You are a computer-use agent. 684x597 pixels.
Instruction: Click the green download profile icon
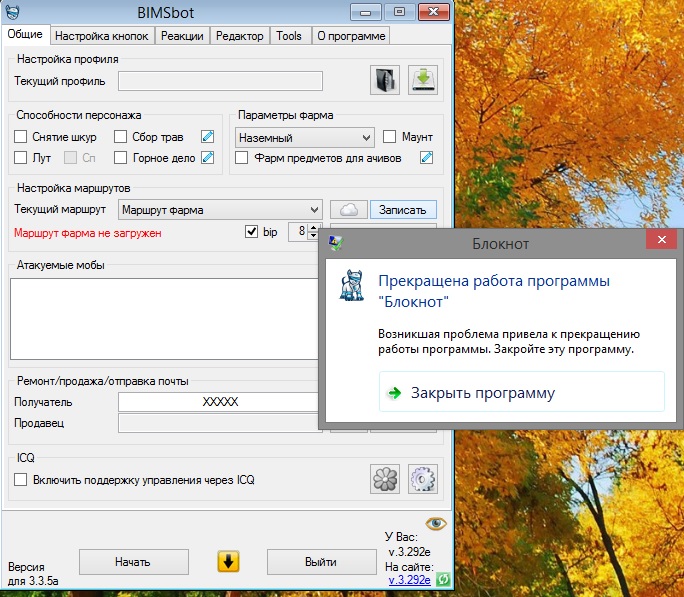click(423, 81)
